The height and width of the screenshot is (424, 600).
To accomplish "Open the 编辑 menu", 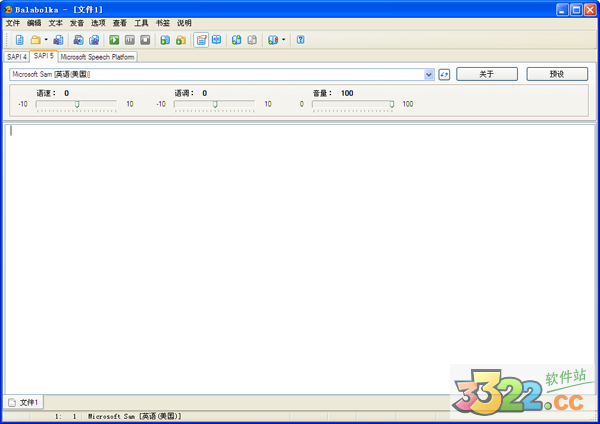I will [34, 23].
